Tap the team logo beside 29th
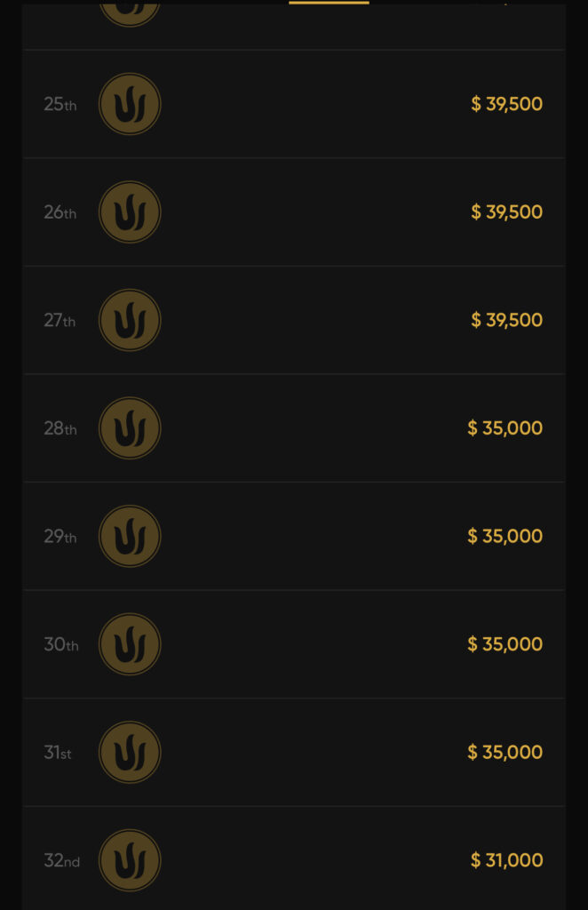This screenshot has width=588, height=910. click(130, 537)
